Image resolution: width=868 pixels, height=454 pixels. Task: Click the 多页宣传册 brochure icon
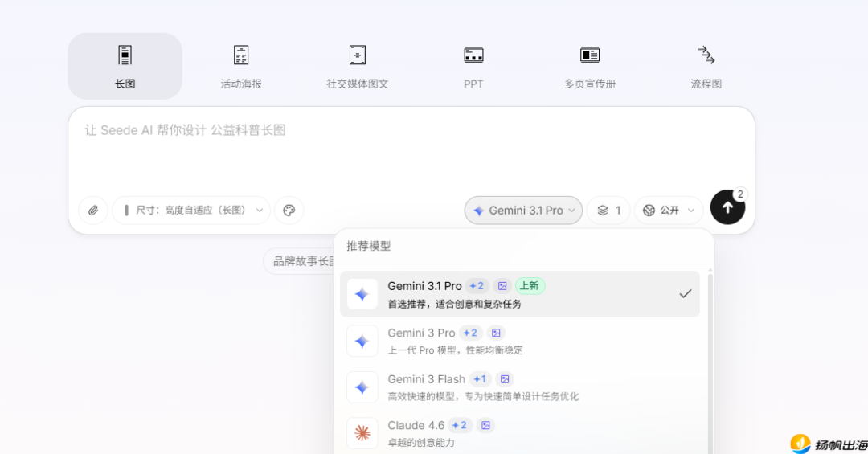coord(590,55)
